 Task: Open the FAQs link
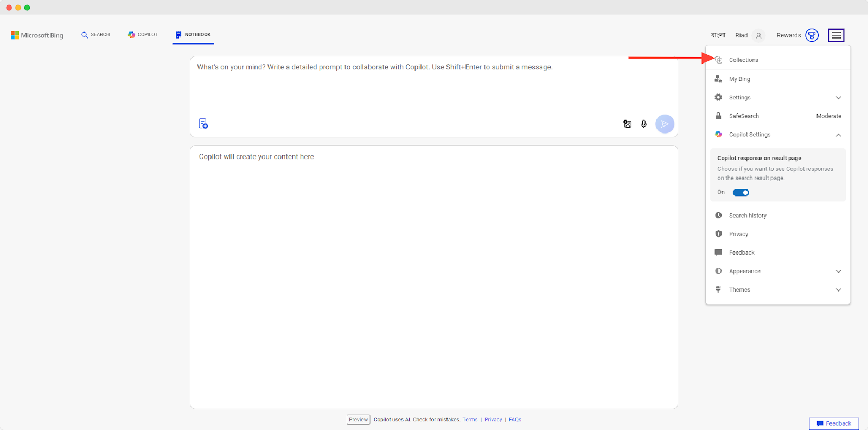tap(515, 420)
